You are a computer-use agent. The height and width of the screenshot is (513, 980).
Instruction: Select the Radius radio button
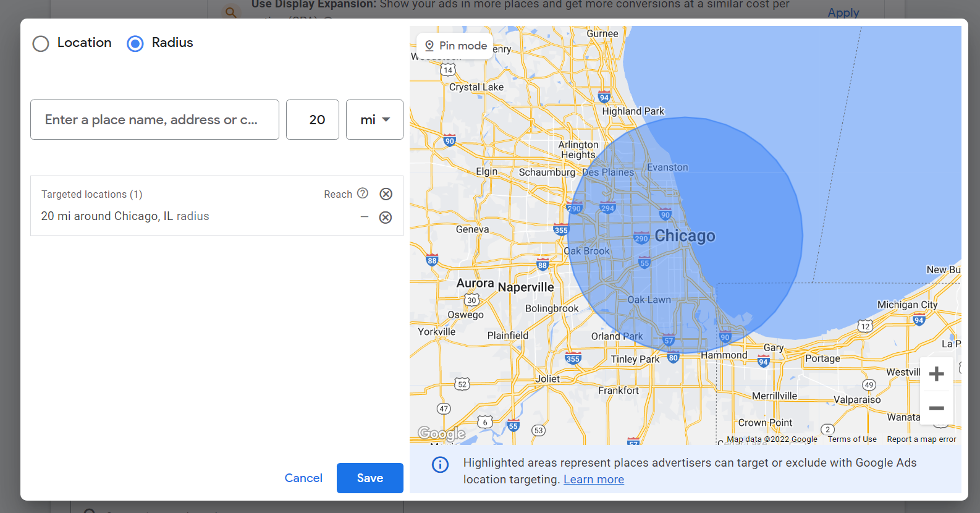[135, 43]
